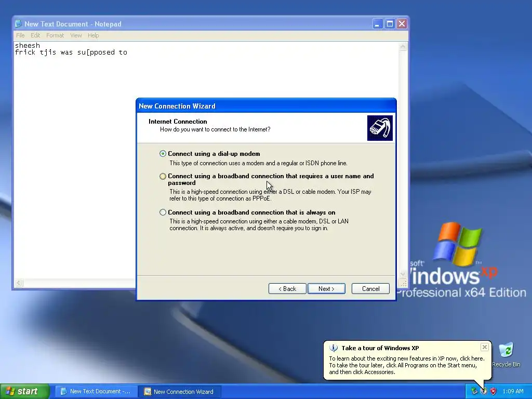Screen dimensions: 532x399
Task: Click the New Connection Wizard title bar
Action: [x=266, y=106]
